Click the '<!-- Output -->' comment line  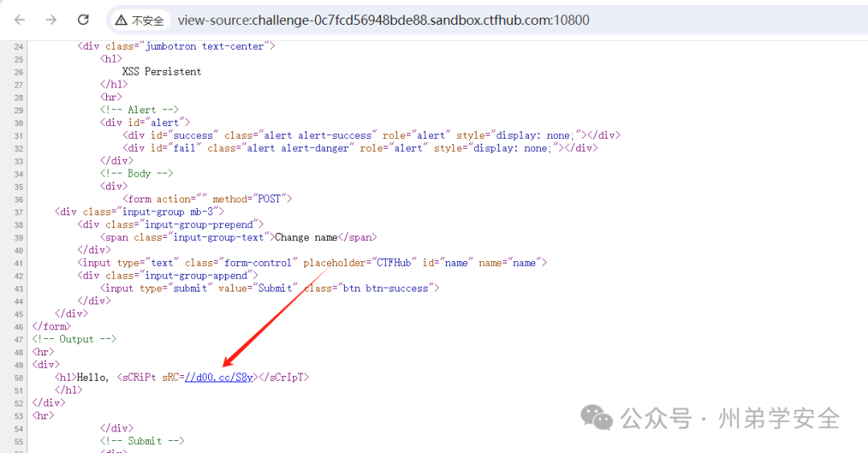tap(74, 339)
